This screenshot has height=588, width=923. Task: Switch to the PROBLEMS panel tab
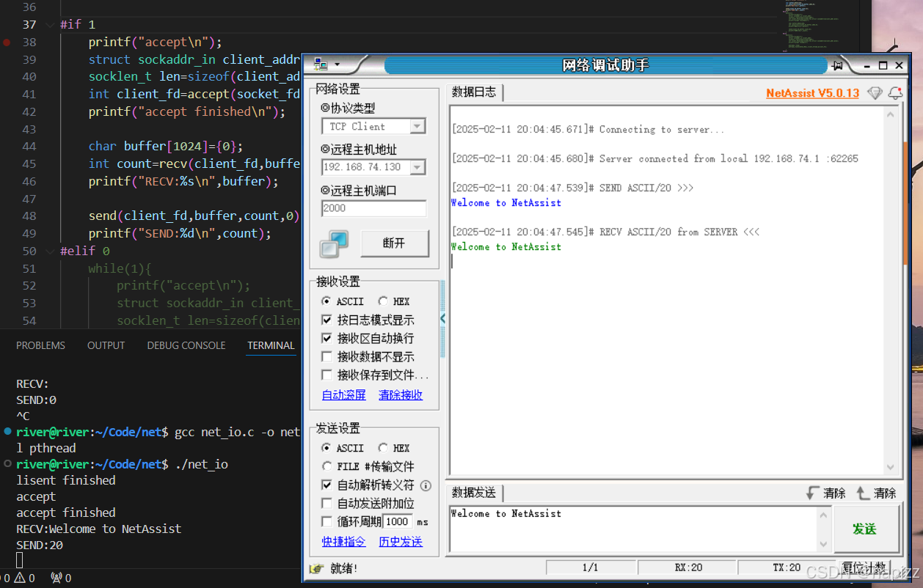[41, 345]
